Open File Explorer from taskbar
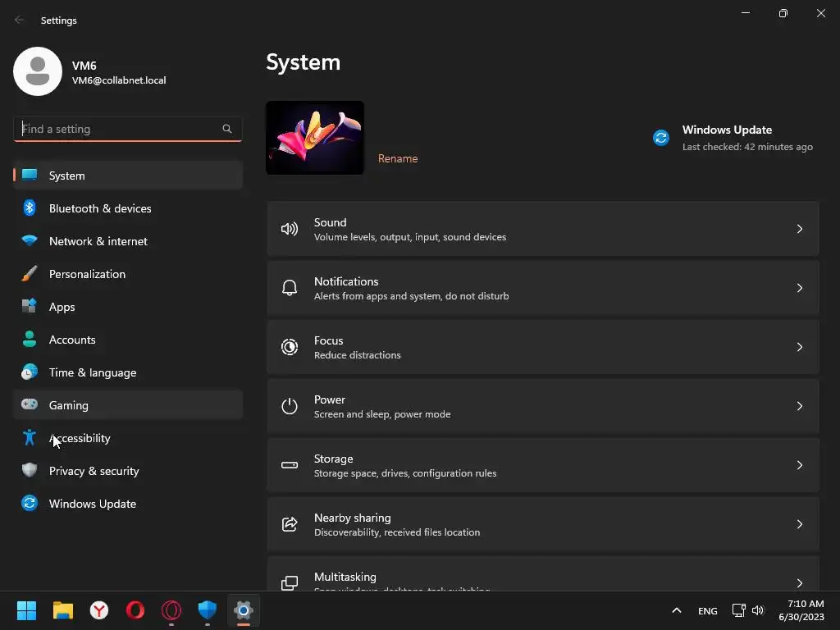The width and height of the screenshot is (840, 630). tap(62, 610)
